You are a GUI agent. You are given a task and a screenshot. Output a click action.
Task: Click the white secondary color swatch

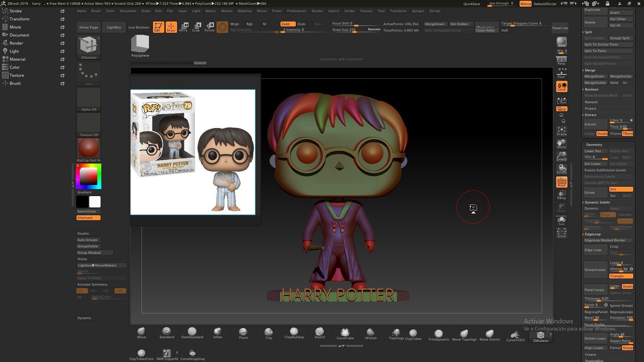tap(95, 202)
